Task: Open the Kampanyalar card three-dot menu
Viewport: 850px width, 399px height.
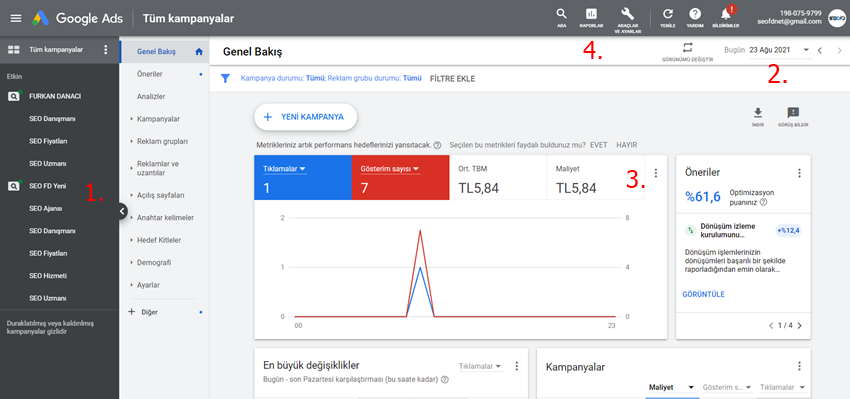Action: (x=799, y=366)
